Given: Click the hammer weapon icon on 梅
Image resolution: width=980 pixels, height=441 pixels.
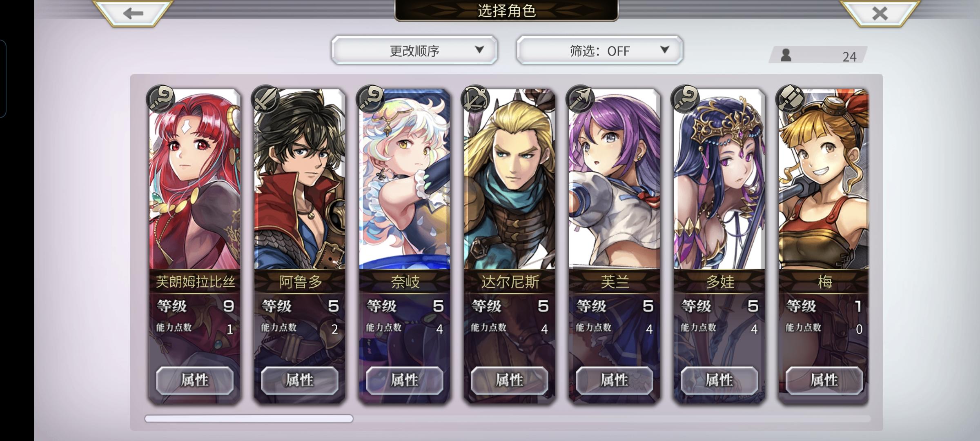Looking at the screenshot, I should pos(790,98).
